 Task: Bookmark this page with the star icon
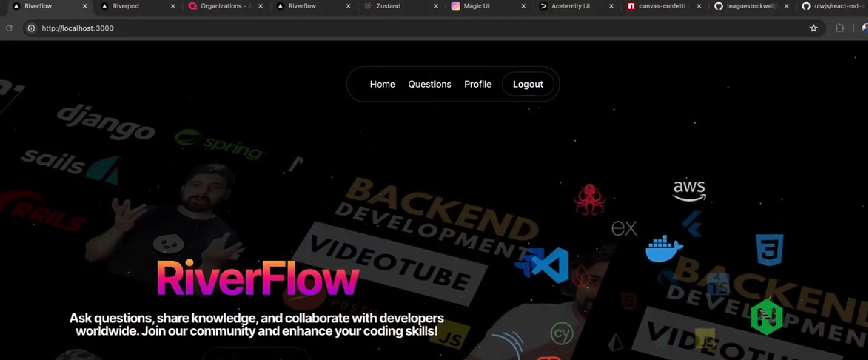click(x=814, y=28)
